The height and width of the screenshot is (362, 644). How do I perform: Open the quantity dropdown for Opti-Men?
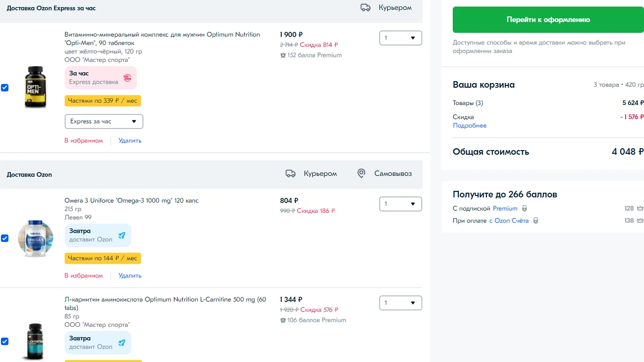[x=400, y=38]
